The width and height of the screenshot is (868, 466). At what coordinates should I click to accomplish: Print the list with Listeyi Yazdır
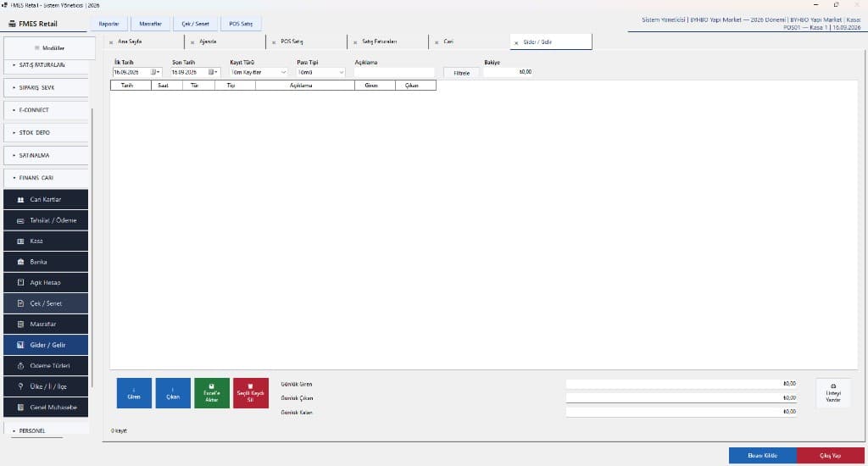click(833, 393)
